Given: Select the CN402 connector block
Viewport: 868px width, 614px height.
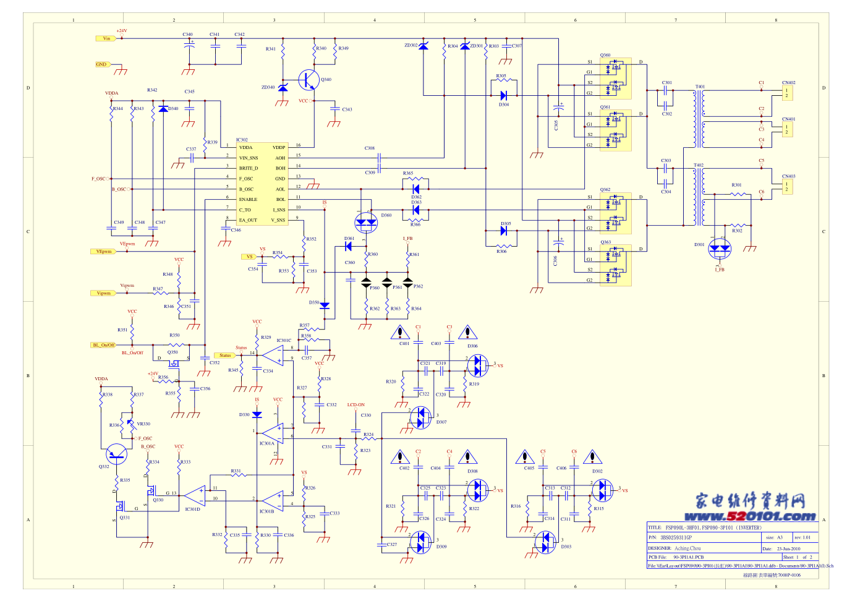Looking at the screenshot, I should [788, 93].
